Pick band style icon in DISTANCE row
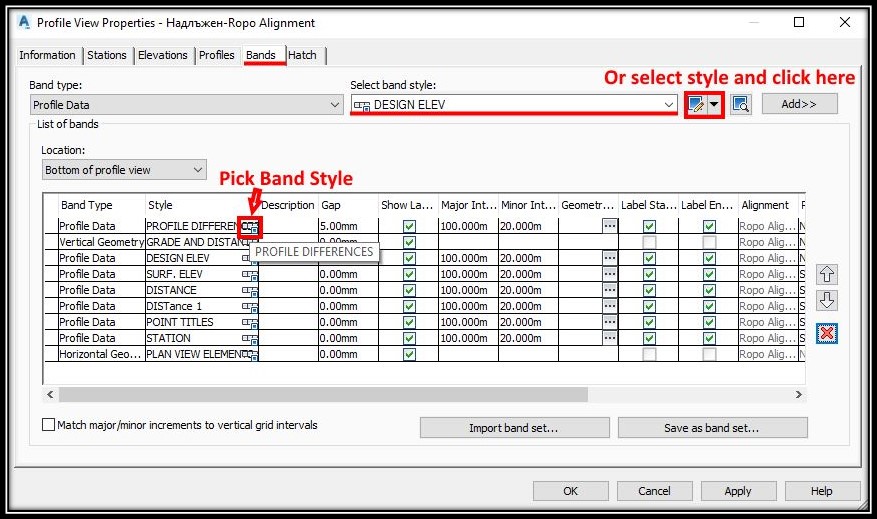877x519 pixels. coord(250,290)
